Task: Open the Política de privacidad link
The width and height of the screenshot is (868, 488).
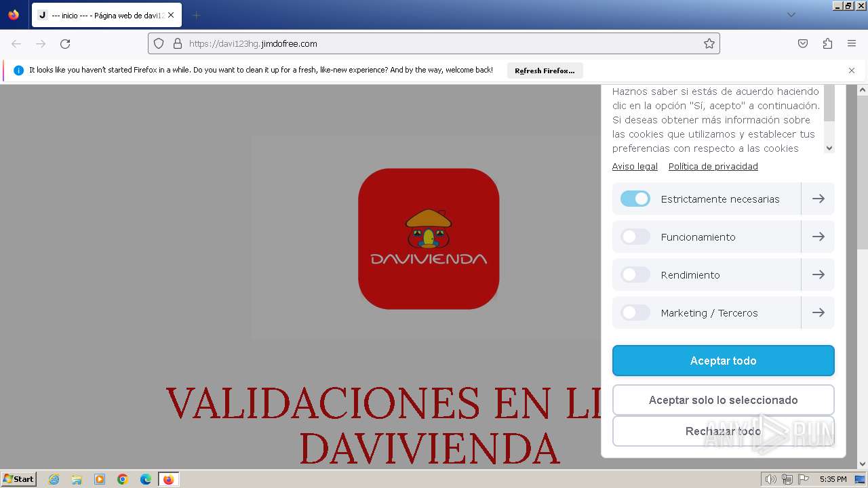Action: pyautogui.click(x=713, y=166)
